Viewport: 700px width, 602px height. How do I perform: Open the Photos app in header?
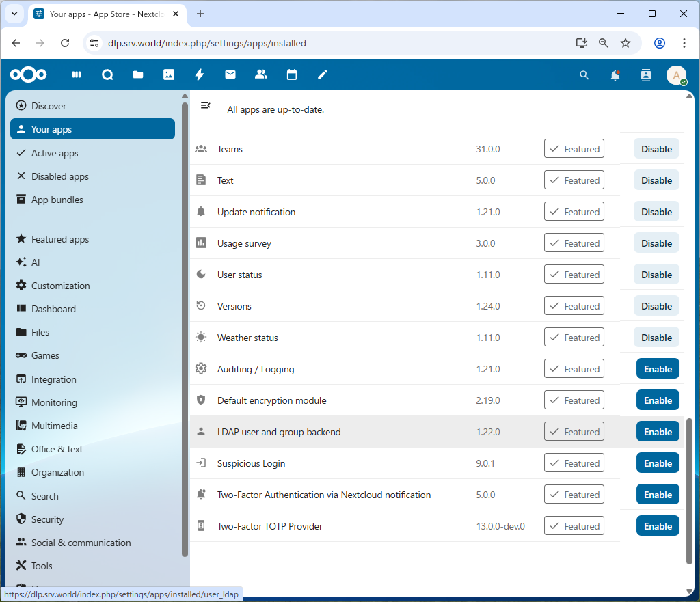pyautogui.click(x=169, y=75)
